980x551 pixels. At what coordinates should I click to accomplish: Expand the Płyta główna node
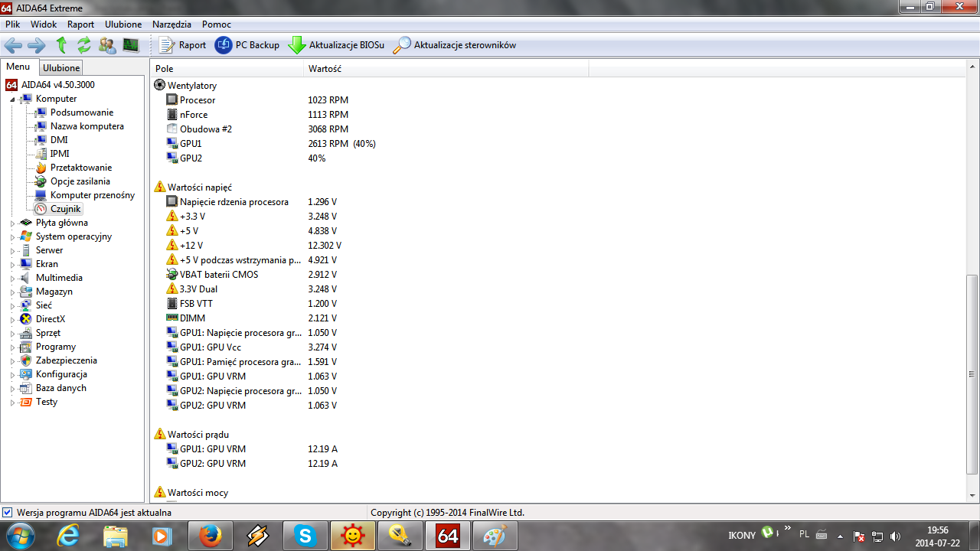13,223
